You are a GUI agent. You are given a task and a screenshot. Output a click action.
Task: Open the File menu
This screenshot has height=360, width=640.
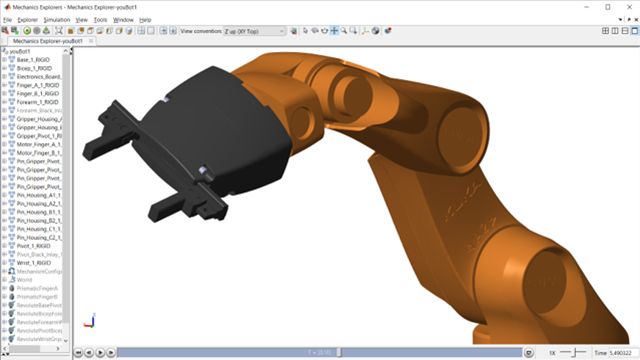coord(7,20)
